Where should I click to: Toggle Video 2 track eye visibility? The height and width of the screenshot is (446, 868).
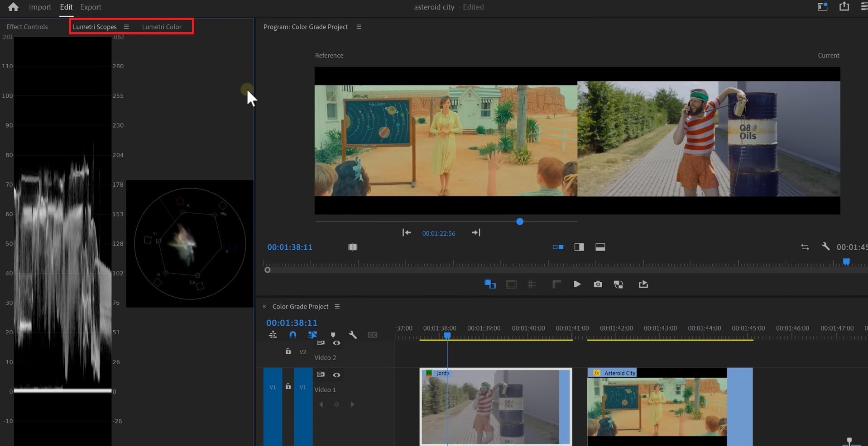click(x=336, y=343)
